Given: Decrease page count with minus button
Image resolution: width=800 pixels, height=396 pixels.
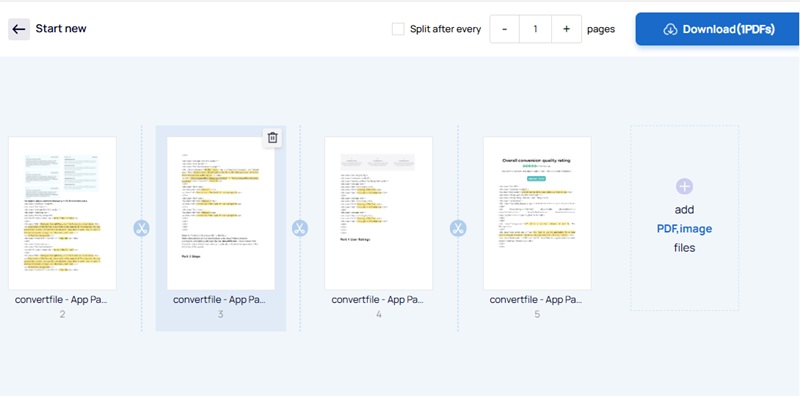Looking at the screenshot, I should click(x=505, y=29).
